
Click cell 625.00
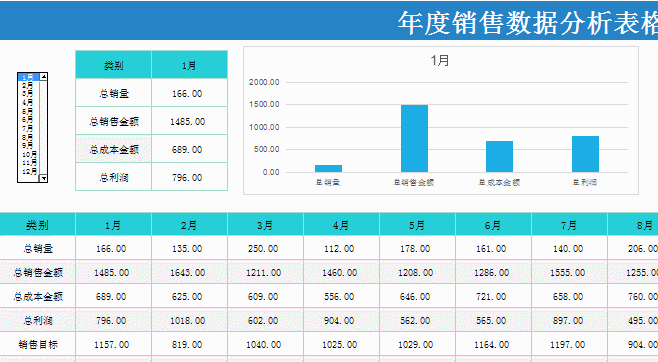tap(189, 296)
